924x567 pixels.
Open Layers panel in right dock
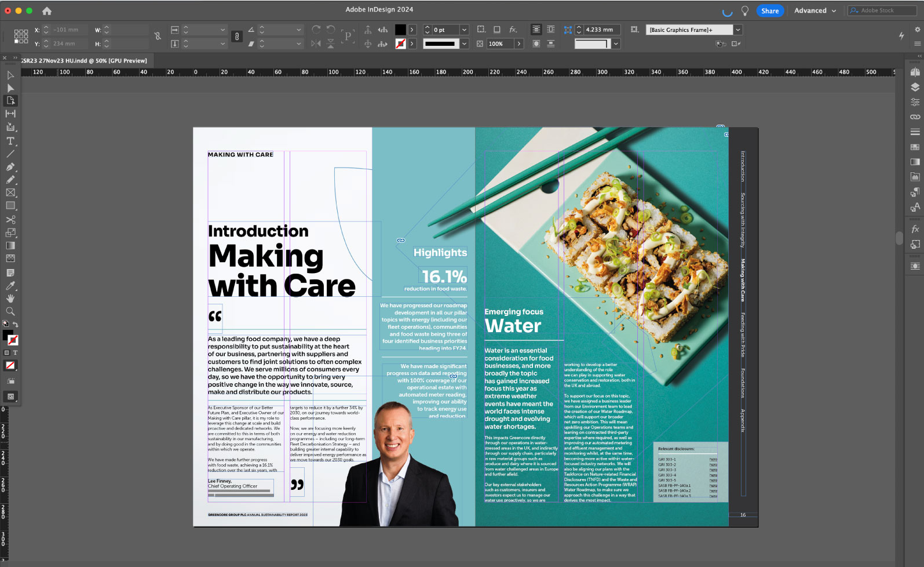(x=915, y=87)
